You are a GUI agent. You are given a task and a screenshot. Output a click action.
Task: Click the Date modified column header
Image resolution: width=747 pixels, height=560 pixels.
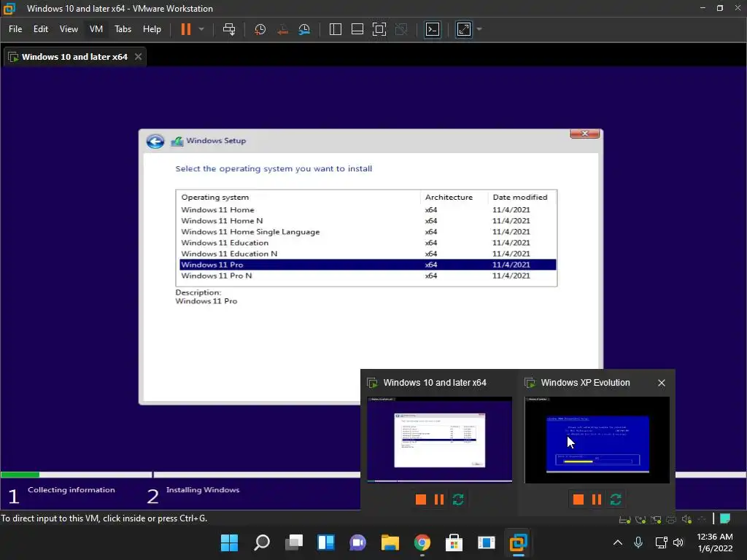pyautogui.click(x=522, y=197)
